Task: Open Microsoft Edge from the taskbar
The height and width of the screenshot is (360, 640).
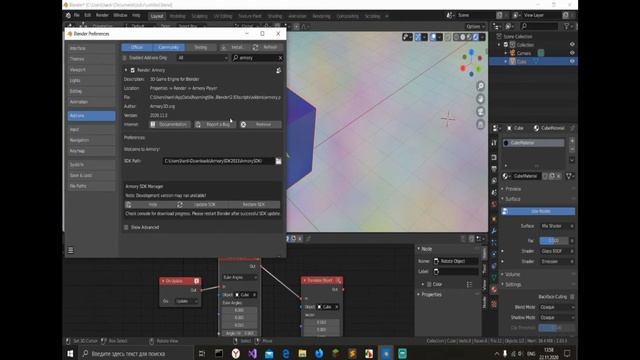Action: pyautogui.click(x=286, y=353)
